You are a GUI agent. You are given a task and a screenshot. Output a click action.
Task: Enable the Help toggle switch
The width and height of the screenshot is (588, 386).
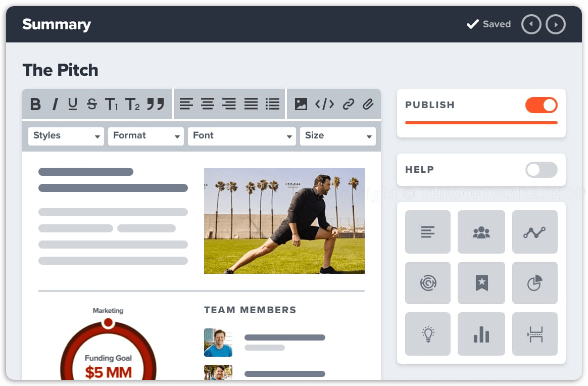pos(541,170)
